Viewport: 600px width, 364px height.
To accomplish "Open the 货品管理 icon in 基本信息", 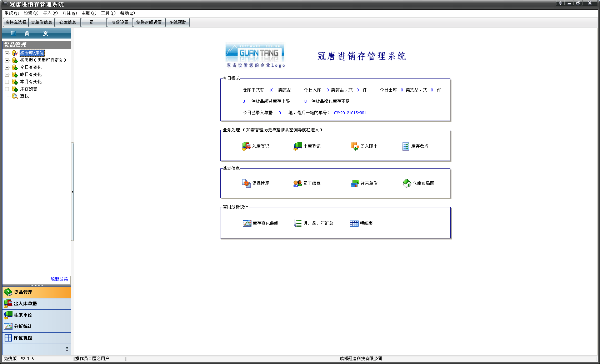I will tap(246, 183).
